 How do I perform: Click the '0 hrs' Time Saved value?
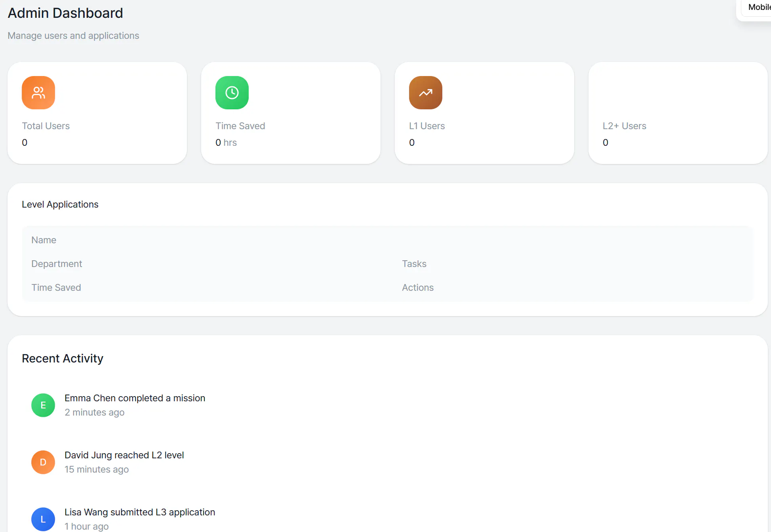click(226, 143)
